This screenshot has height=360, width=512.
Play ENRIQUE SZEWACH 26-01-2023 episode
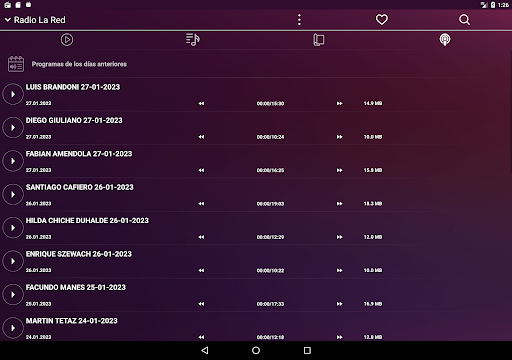pyautogui.click(x=13, y=261)
